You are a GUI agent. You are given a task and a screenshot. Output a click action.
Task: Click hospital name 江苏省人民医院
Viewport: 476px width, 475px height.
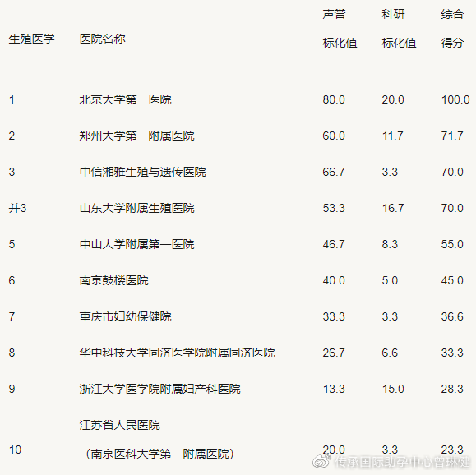click(x=119, y=425)
